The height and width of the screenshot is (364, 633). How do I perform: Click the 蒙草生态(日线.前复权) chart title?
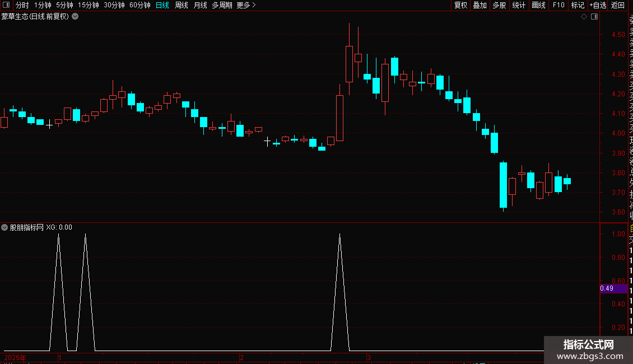(35, 17)
